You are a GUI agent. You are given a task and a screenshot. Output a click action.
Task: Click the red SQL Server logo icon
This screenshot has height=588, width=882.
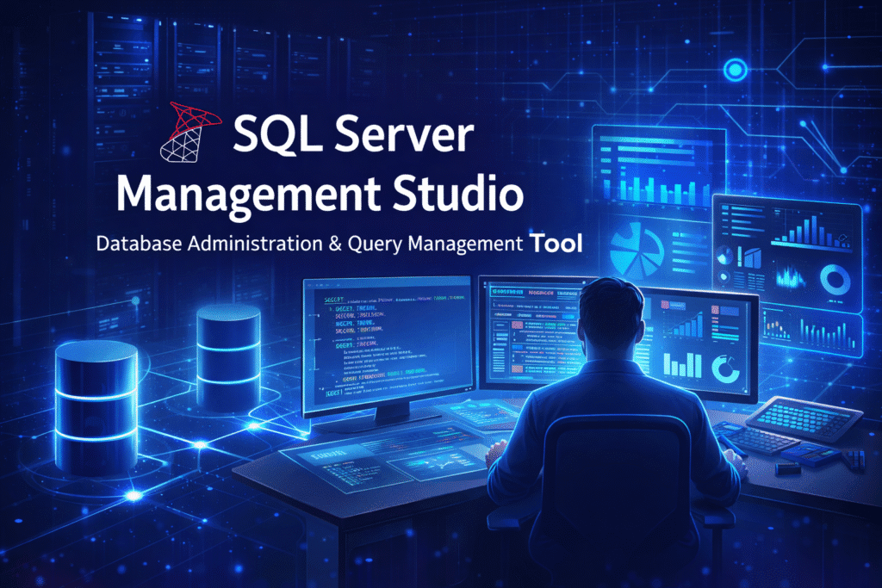(x=191, y=133)
